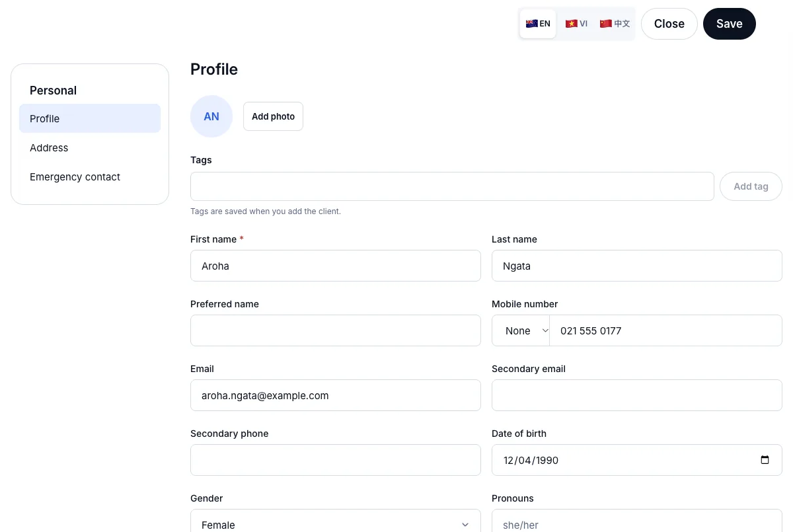
Task: Click First name field containing Aroha
Action: click(336, 266)
